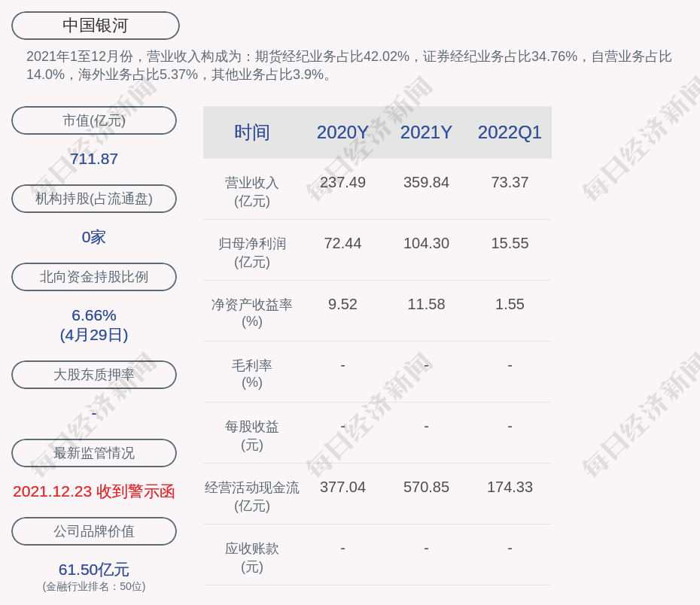Viewport: 700px width, 605px height.
Task: Click the 每股收益 (元) row label
Action: tap(252, 436)
